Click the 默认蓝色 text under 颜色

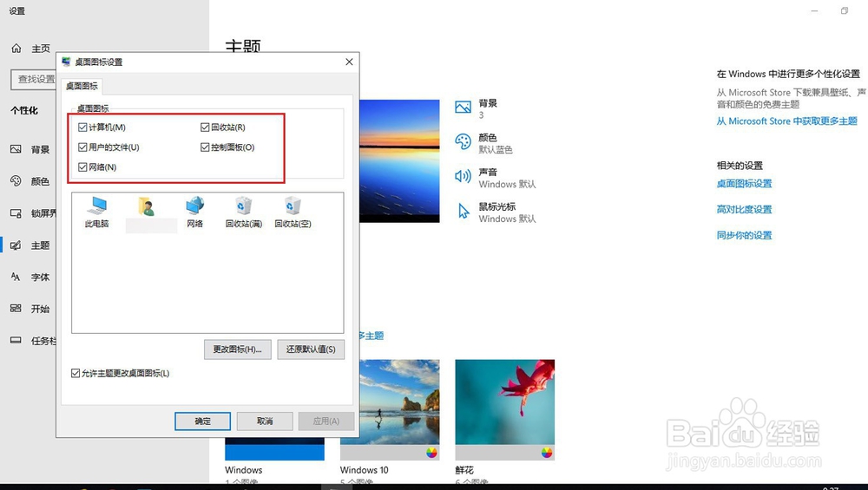point(496,149)
